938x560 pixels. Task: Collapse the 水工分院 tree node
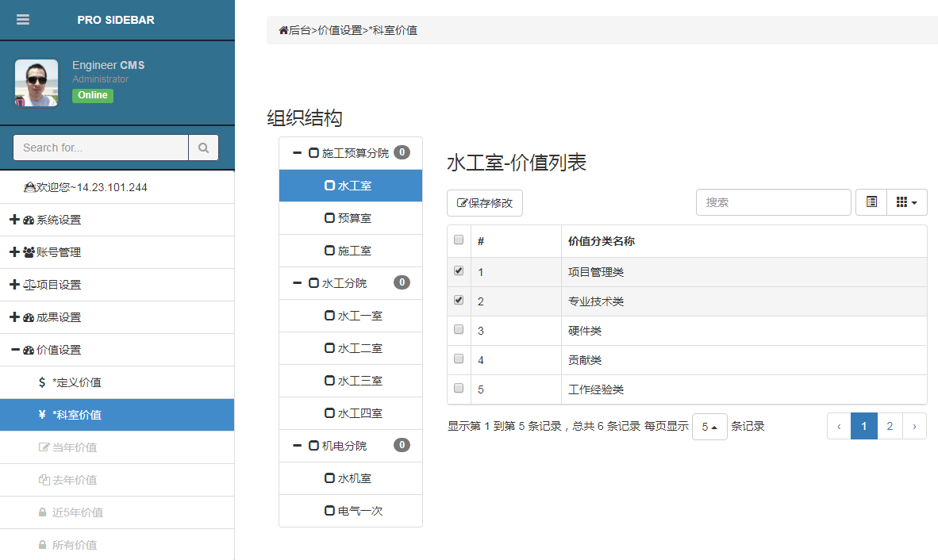point(297,283)
